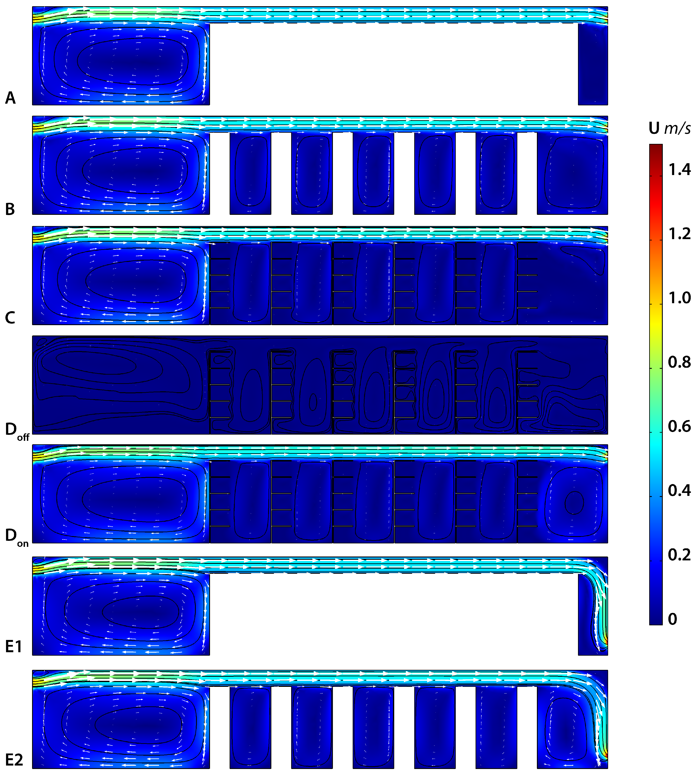
Task: Click the 0.4 colorbar tick label
Action: click(x=679, y=491)
